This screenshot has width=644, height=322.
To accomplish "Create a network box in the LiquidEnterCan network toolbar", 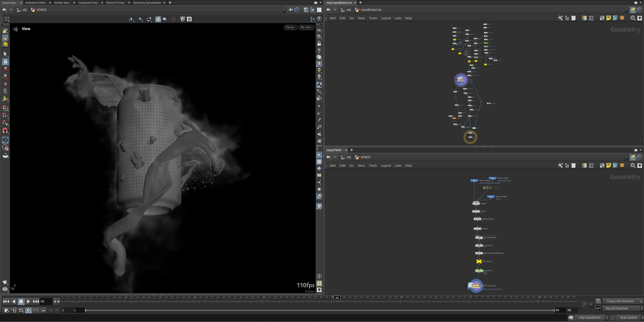I will click(602, 18).
